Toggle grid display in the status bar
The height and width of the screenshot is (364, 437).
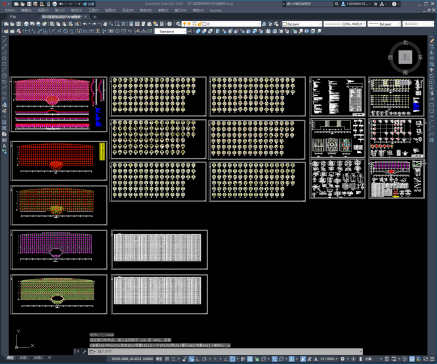167,359
